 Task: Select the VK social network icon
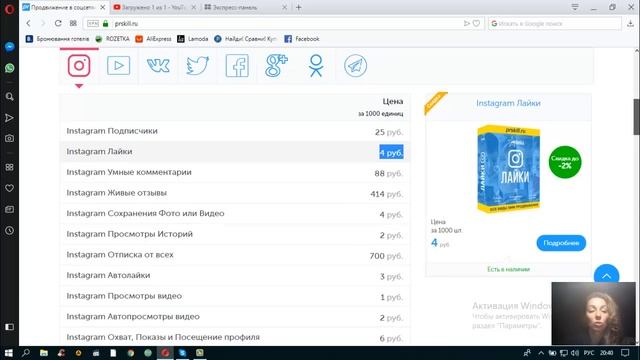pyautogui.click(x=158, y=65)
